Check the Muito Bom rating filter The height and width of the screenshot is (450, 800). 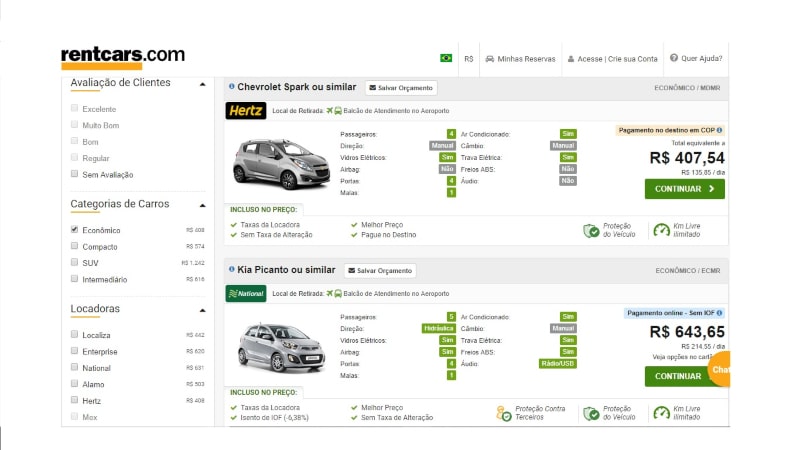[x=74, y=124]
